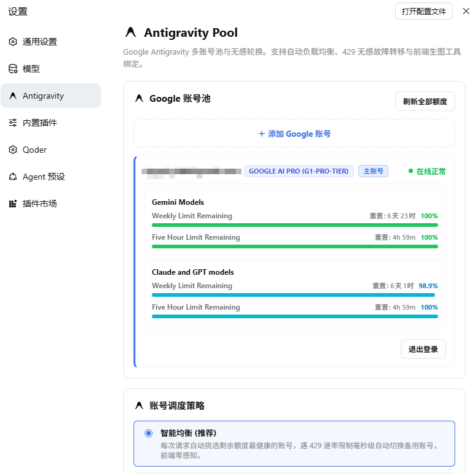Screen dimensions: 476x474
Task: Click the Claude and GPT Five Hour bar
Action: [295, 316]
